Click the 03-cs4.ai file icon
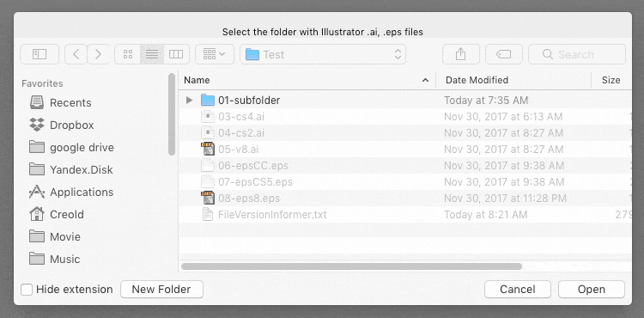 tap(208, 117)
